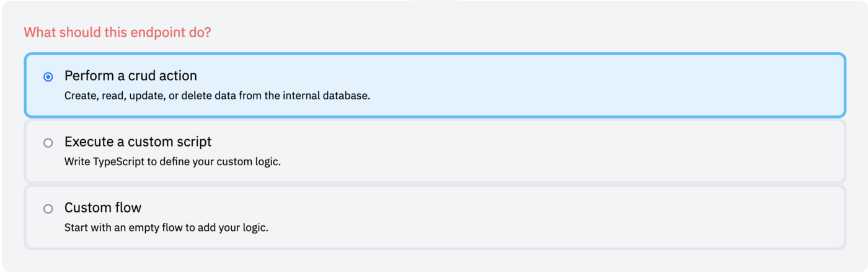Click empty space inside the custom script card

589,152
